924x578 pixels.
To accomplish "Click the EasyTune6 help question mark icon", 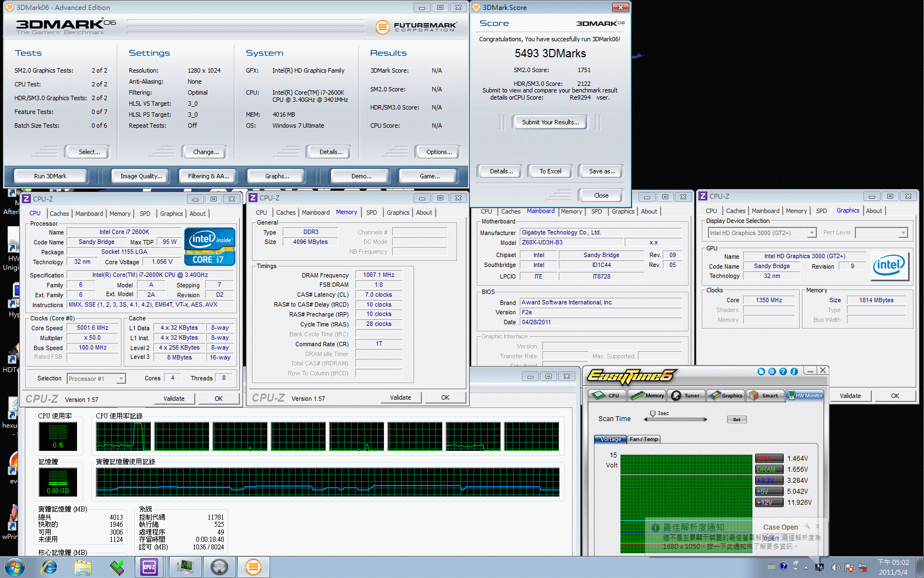I will click(783, 372).
